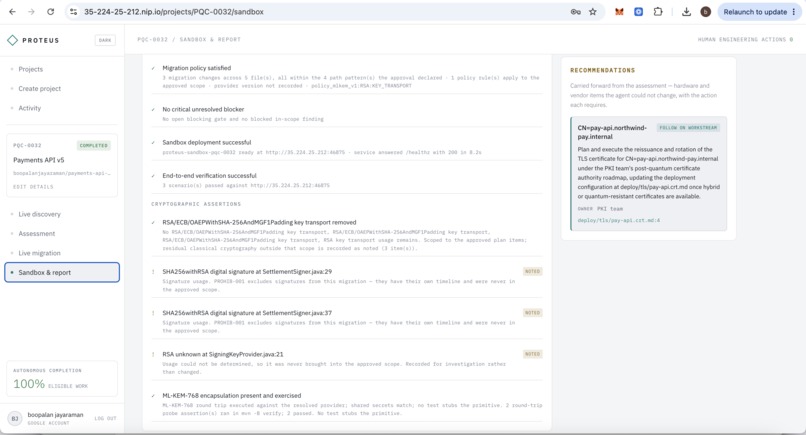Click warning mark beside SettlementSigner.java:37
The width and height of the screenshot is (806, 435).
153,313
